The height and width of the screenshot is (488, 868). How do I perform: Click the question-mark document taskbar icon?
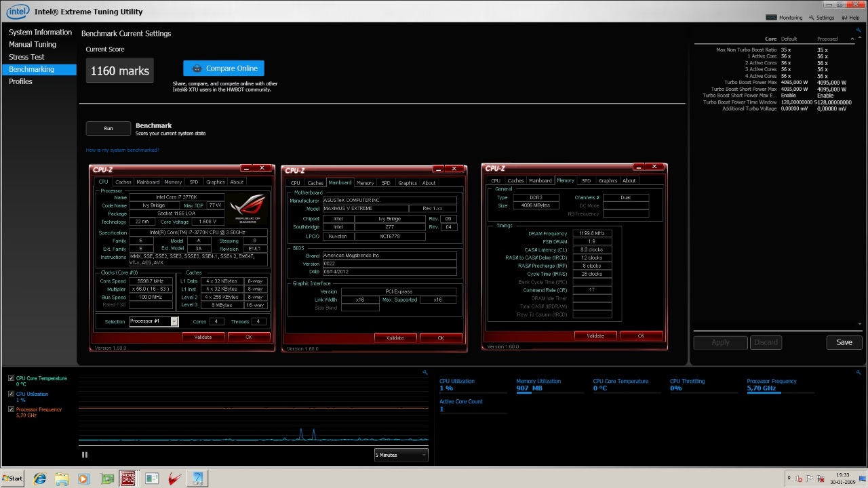(197, 479)
